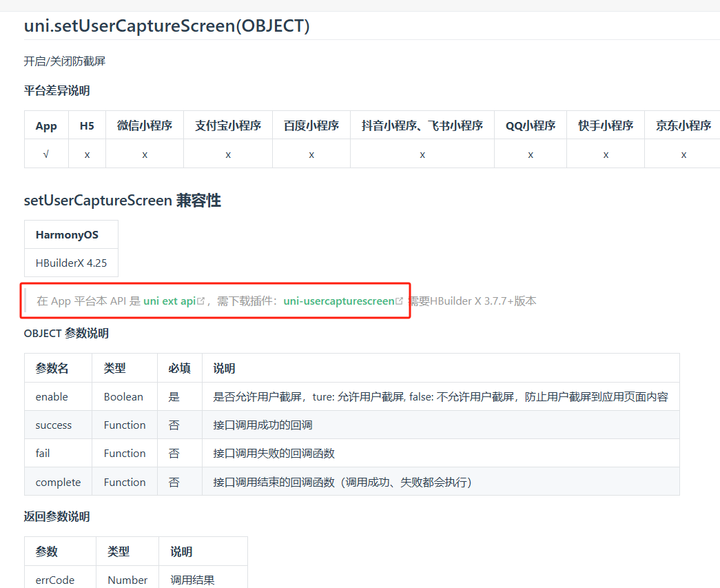Select the setUserCaptureScreen 兼容性 heading

[x=123, y=201]
